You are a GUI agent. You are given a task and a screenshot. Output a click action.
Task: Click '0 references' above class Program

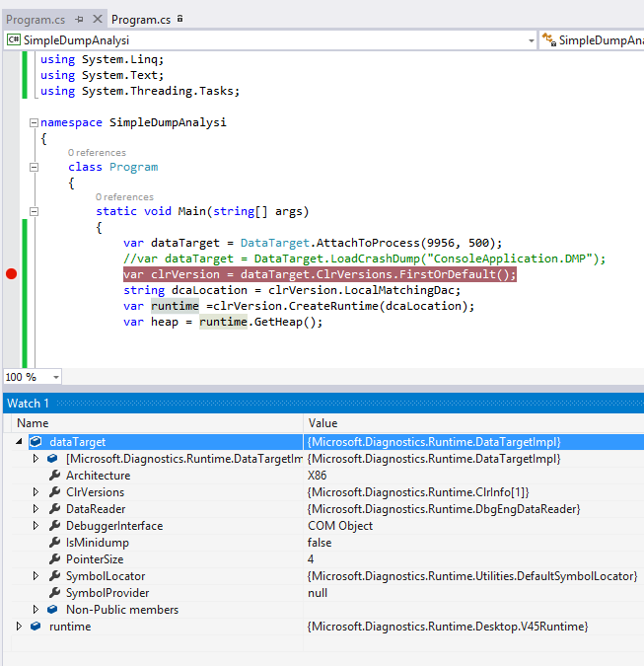[x=97, y=153]
